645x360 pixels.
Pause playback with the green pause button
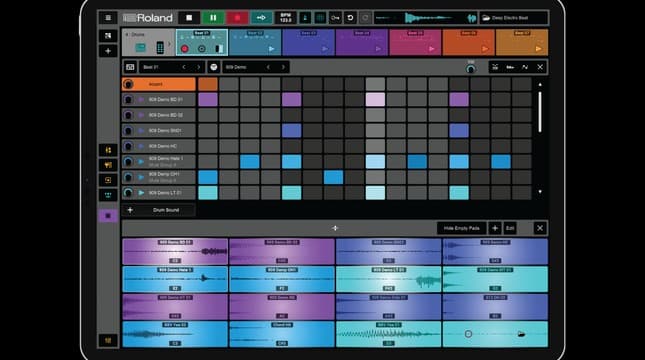[x=213, y=18]
